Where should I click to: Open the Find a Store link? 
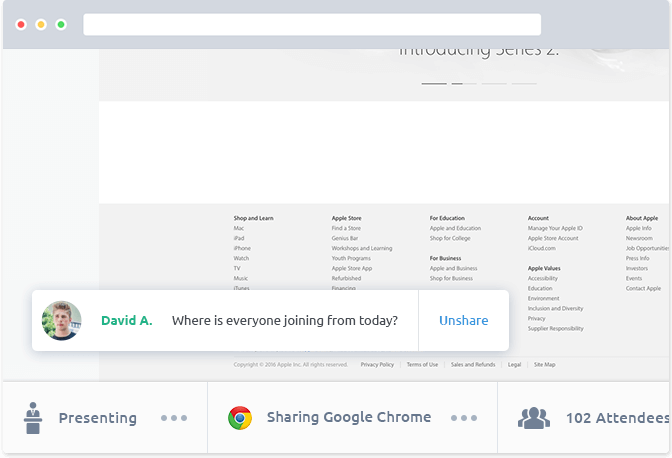click(346, 228)
